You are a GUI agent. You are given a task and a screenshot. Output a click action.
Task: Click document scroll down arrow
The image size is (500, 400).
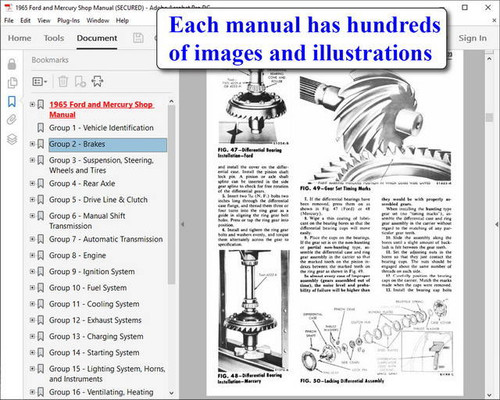pyautogui.click(x=489, y=395)
